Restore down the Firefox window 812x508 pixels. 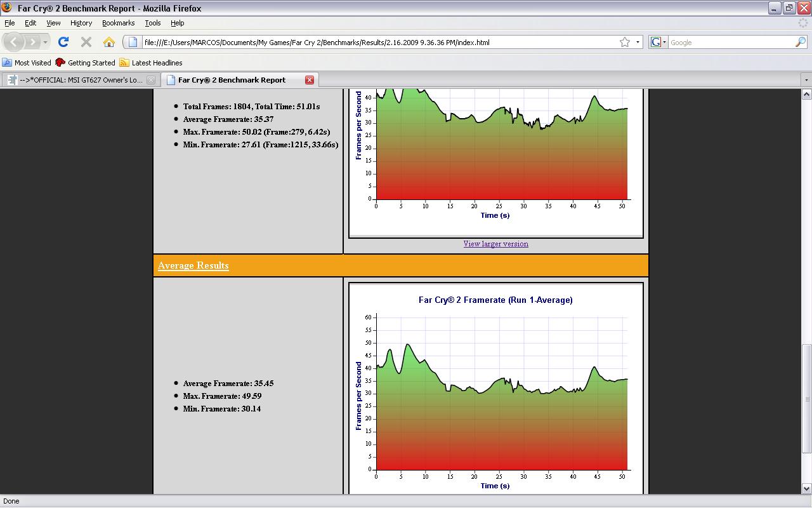click(789, 8)
